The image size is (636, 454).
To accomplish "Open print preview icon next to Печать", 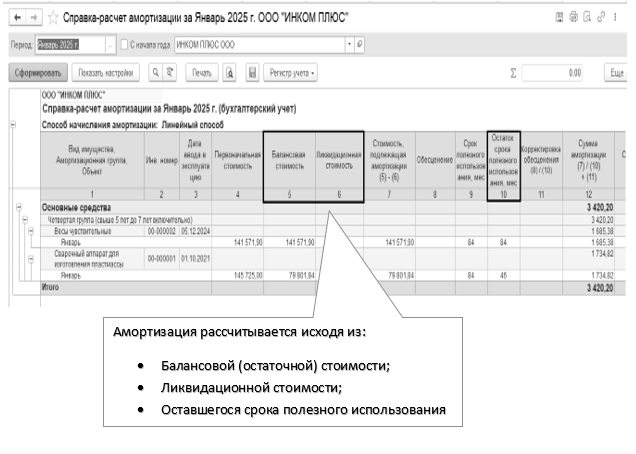I will coord(229,73).
